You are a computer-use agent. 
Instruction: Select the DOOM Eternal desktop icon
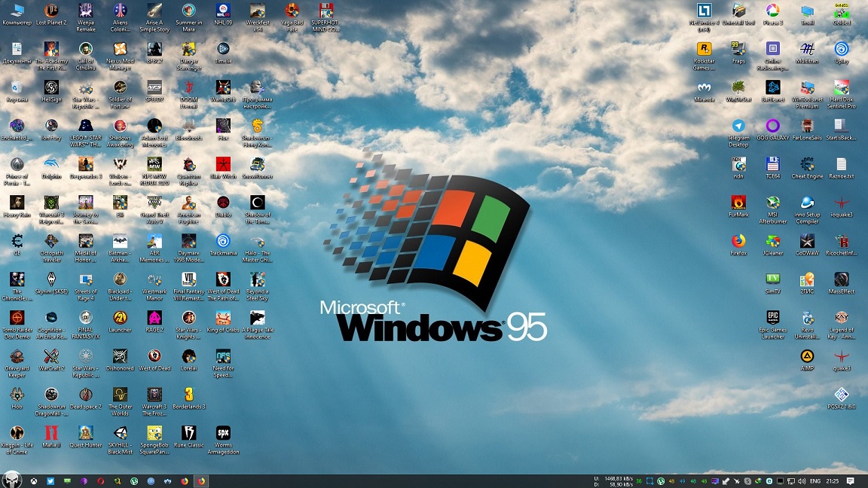[x=189, y=94]
